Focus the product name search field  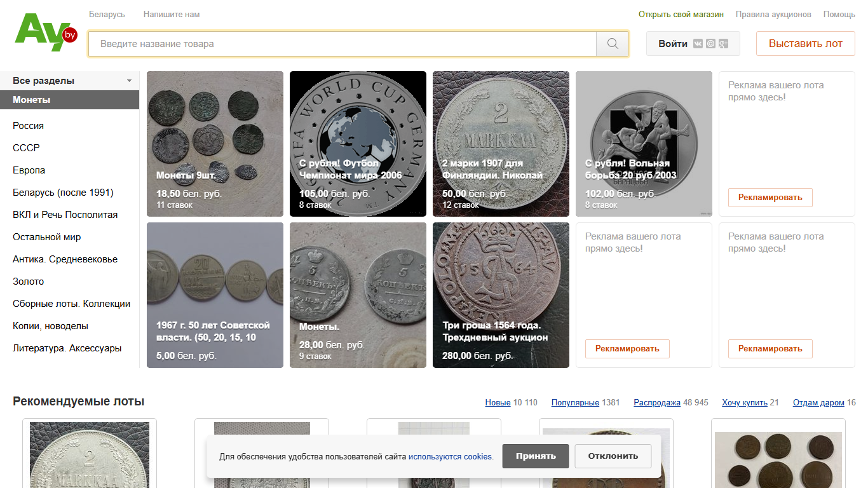342,44
